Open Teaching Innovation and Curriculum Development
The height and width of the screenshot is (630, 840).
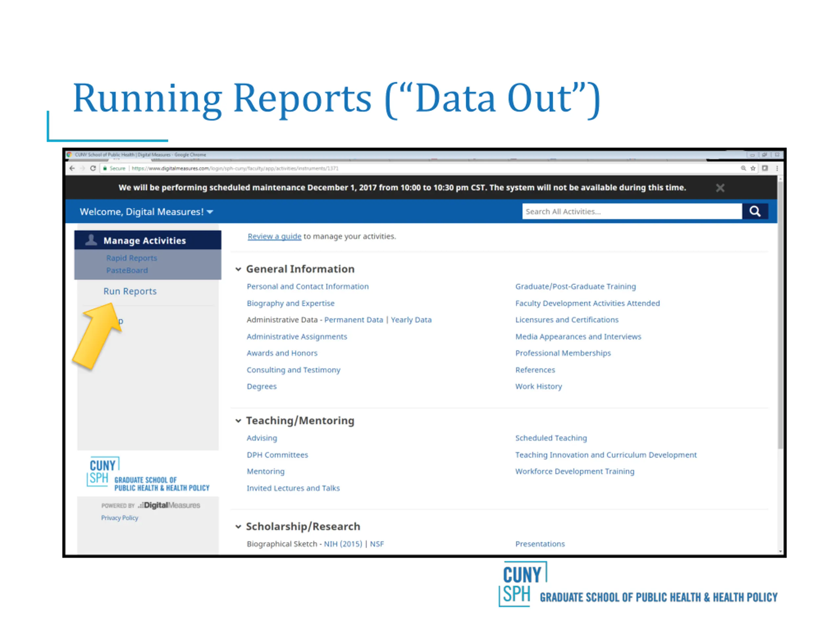(606, 455)
